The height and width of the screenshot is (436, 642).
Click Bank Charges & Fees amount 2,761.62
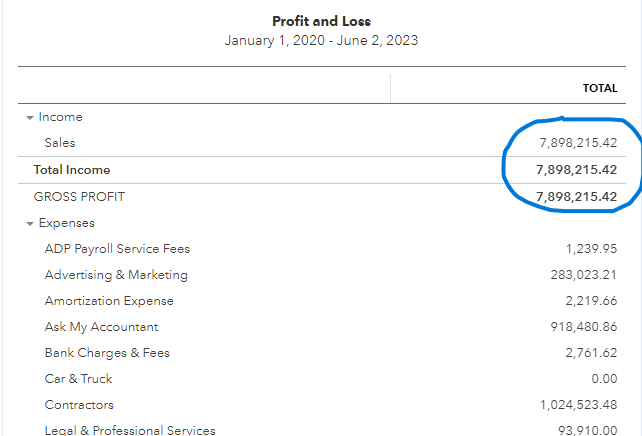point(589,353)
